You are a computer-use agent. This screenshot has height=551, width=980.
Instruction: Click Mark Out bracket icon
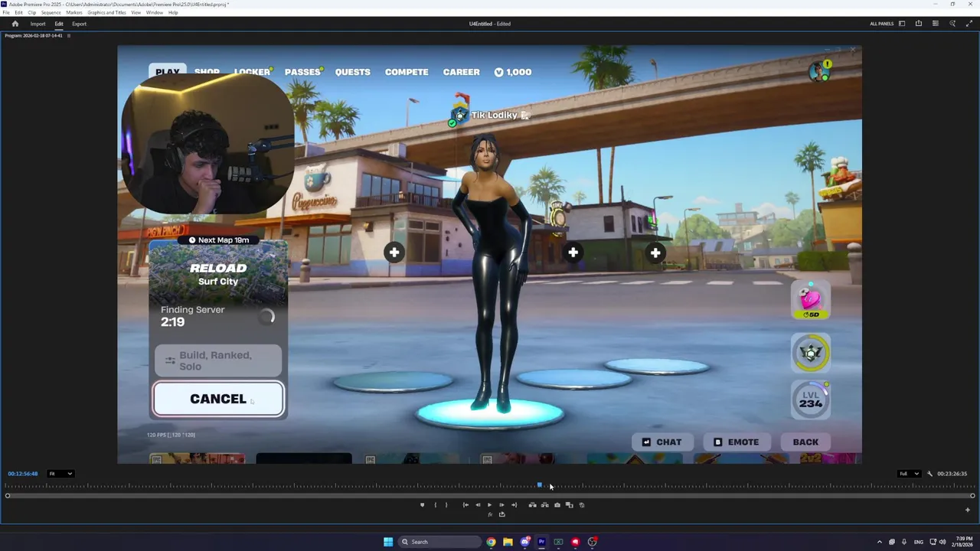click(446, 505)
